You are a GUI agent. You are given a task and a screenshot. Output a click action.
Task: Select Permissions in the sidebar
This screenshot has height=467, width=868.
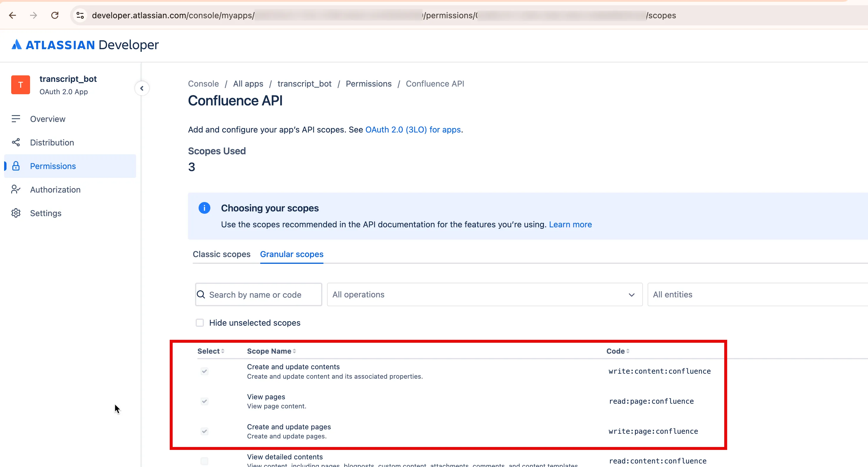[x=70, y=166]
